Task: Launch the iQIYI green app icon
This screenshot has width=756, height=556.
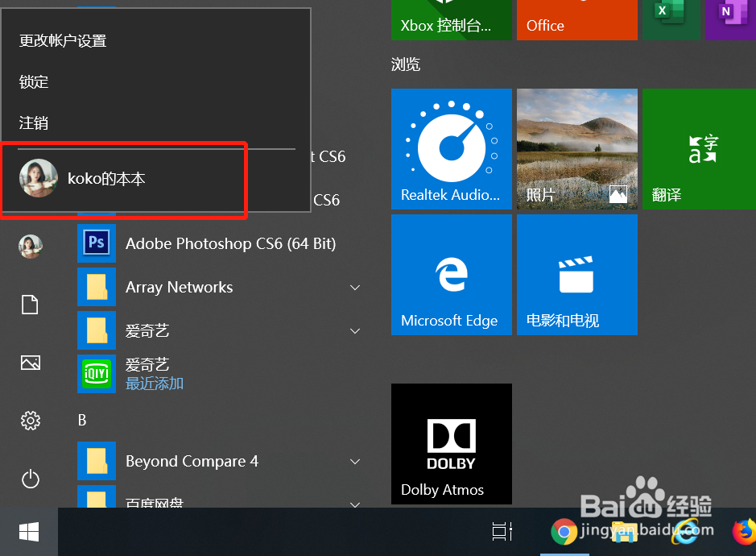Action: [97, 374]
